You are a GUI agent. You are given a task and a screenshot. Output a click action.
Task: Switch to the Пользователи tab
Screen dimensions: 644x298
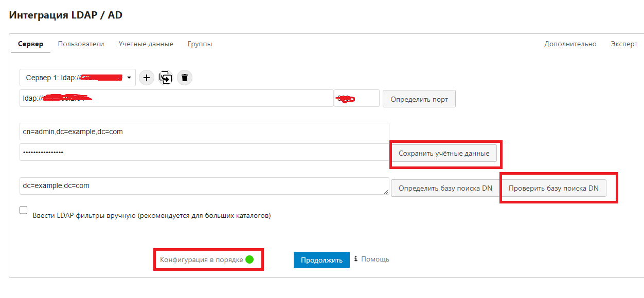tap(81, 44)
